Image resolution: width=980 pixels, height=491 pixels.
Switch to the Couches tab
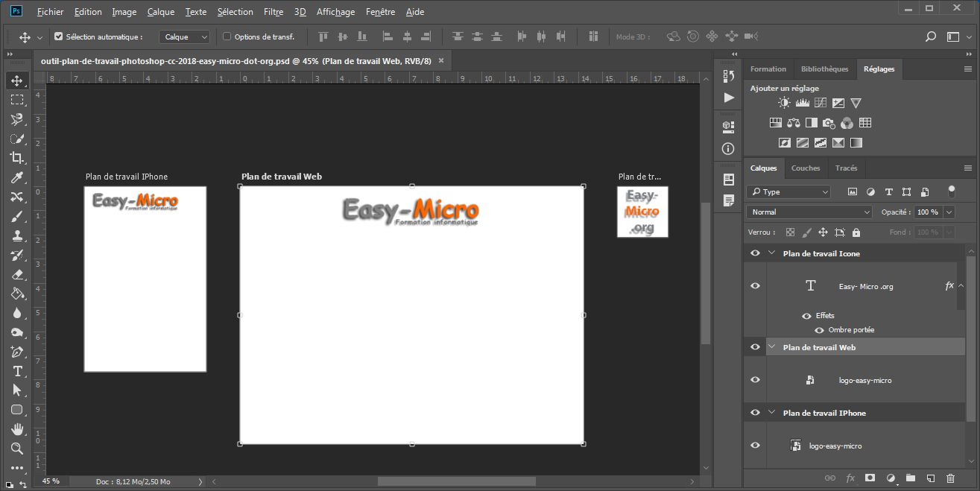click(806, 168)
